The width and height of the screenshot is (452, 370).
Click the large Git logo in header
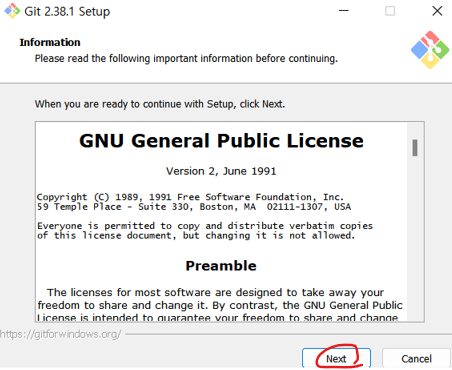click(x=430, y=50)
